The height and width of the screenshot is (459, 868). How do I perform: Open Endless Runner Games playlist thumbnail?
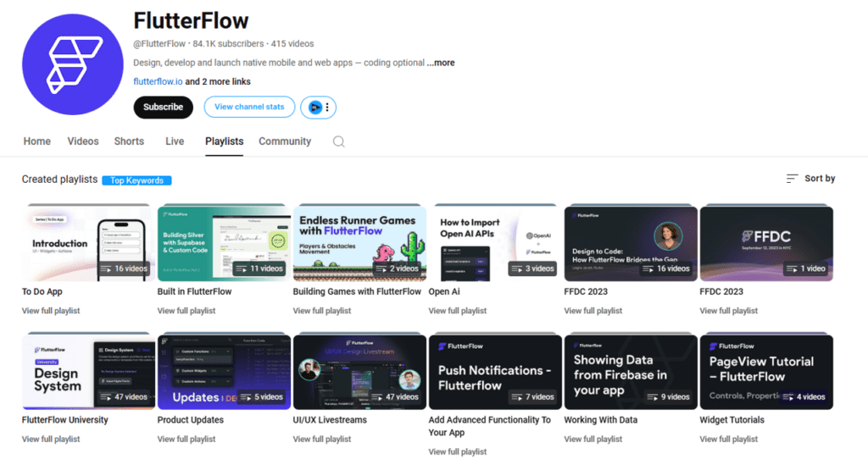point(359,243)
